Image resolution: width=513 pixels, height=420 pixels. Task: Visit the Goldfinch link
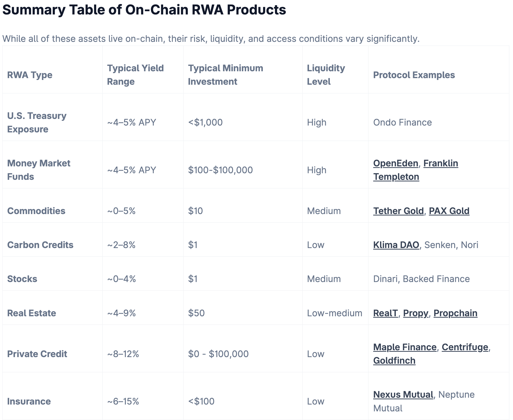tap(394, 361)
